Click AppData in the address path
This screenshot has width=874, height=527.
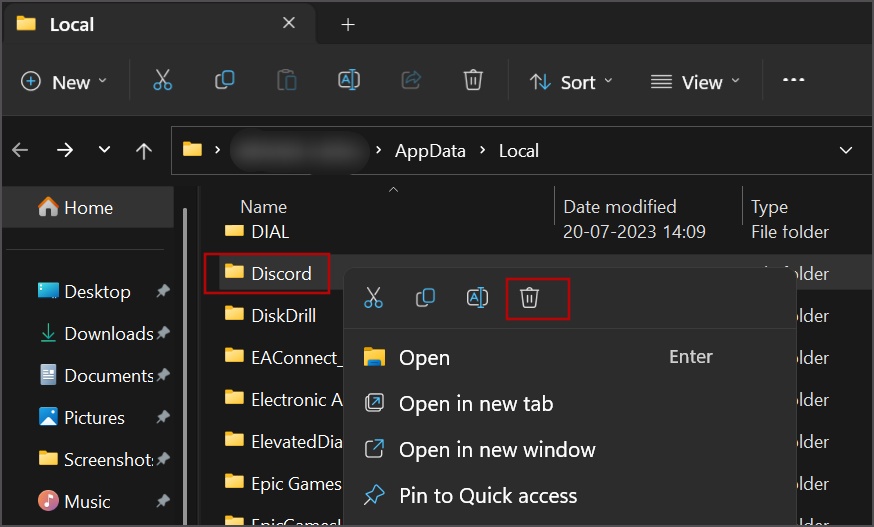tap(430, 151)
